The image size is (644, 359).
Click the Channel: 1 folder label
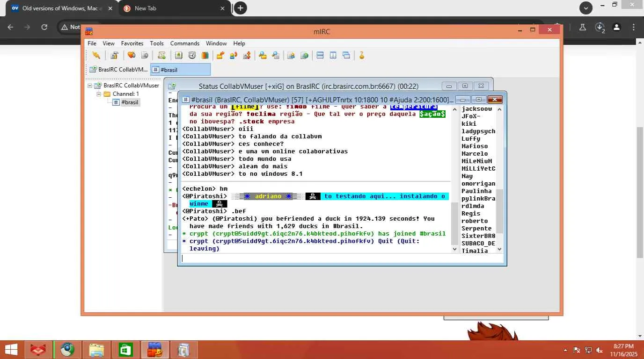click(126, 94)
